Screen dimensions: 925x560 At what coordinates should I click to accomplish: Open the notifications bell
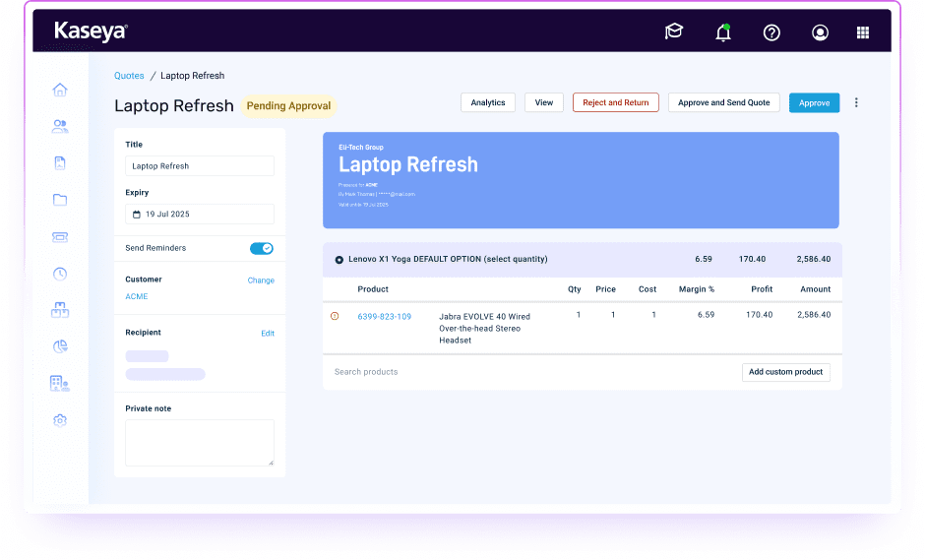(723, 32)
